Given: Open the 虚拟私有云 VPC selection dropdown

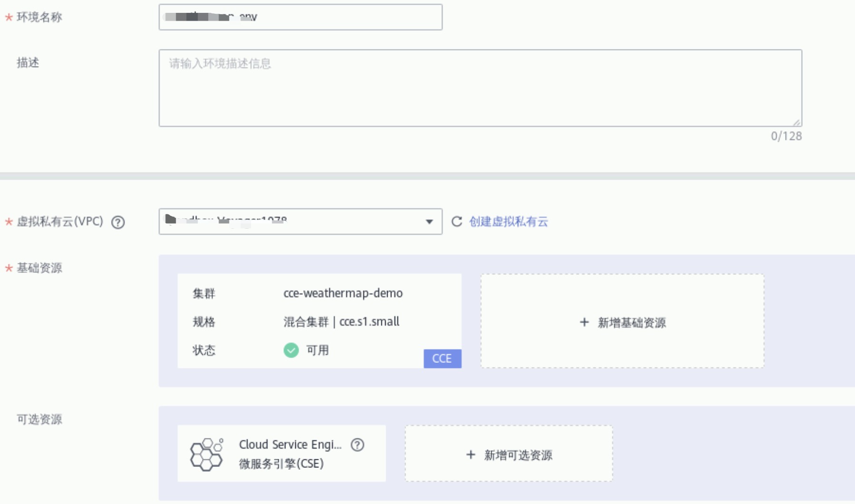Looking at the screenshot, I should [290, 222].
